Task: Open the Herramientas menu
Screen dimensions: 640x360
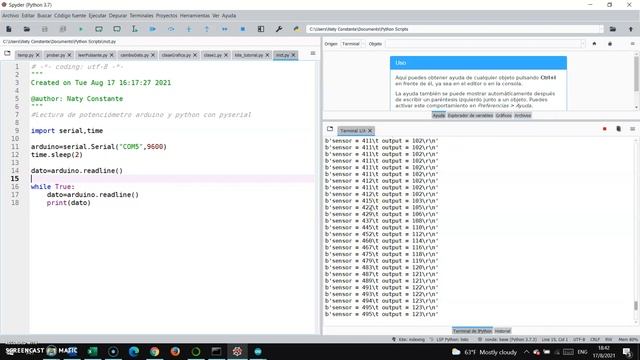Action: (195, 16)
